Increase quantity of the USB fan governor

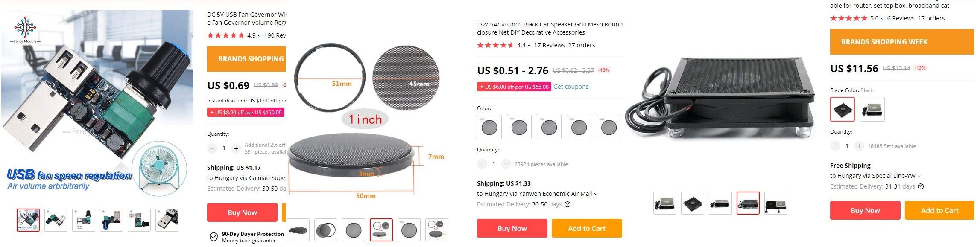pyautogui.click(x=236, y=148)
